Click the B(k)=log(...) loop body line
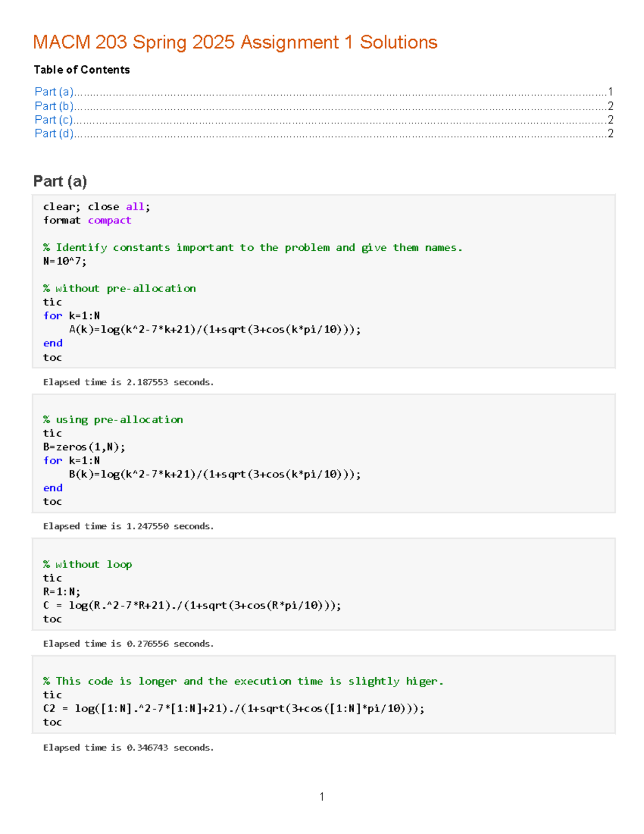Viewport: 644px width, 834px height. coord(215,474)
